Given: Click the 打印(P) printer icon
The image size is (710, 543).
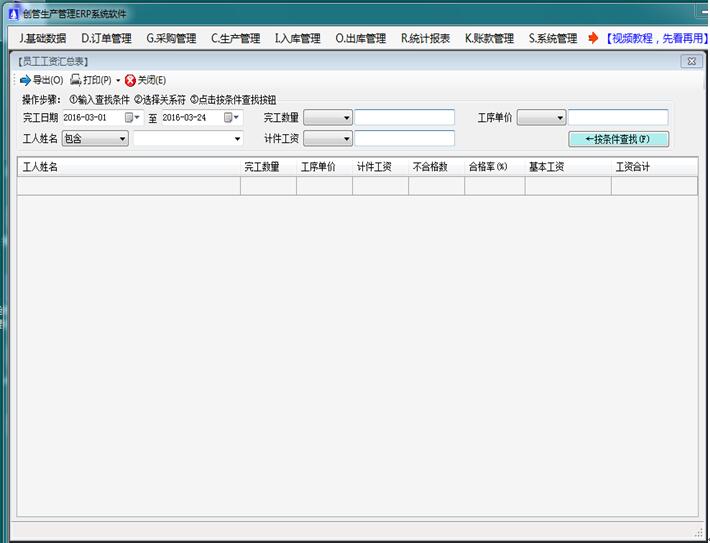Looking at the screenshot, I should coord(75,80).
